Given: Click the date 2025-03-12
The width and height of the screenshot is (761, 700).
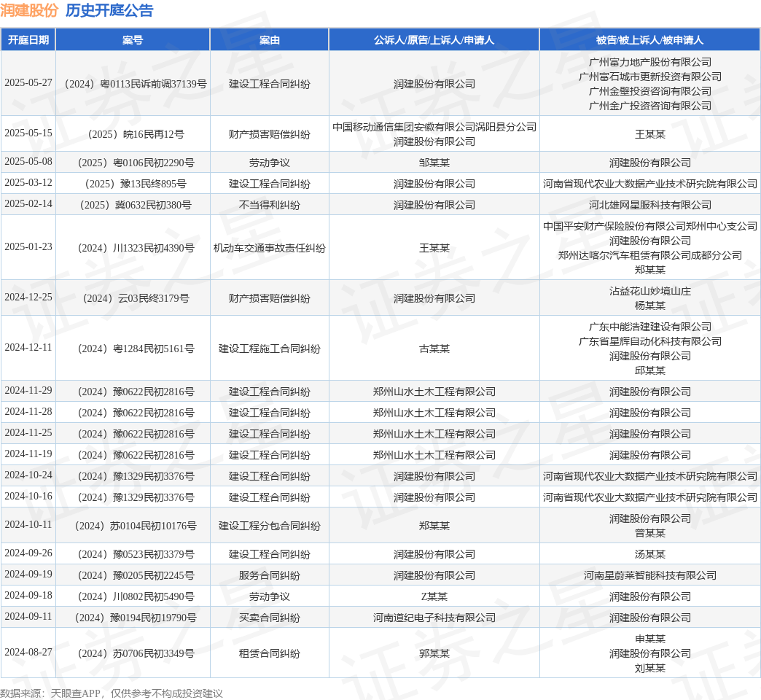Looking at the screenshot, I should (x=28, y=182).
